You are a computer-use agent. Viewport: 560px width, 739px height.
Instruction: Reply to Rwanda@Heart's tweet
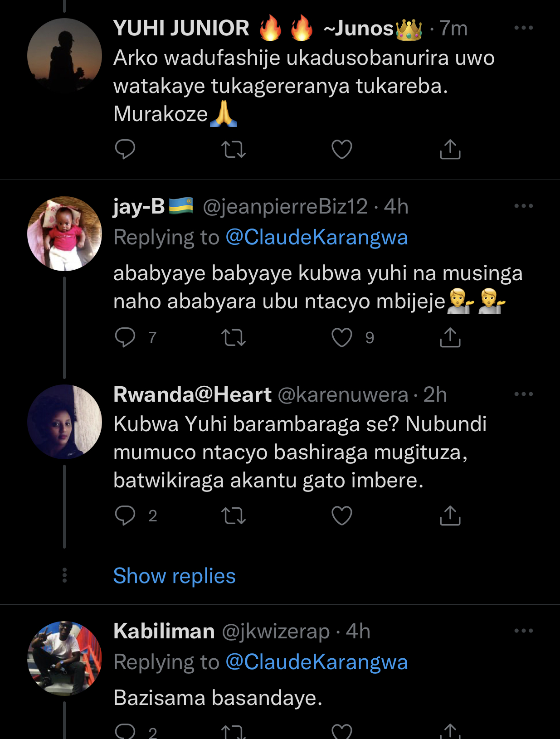[125, 515]
